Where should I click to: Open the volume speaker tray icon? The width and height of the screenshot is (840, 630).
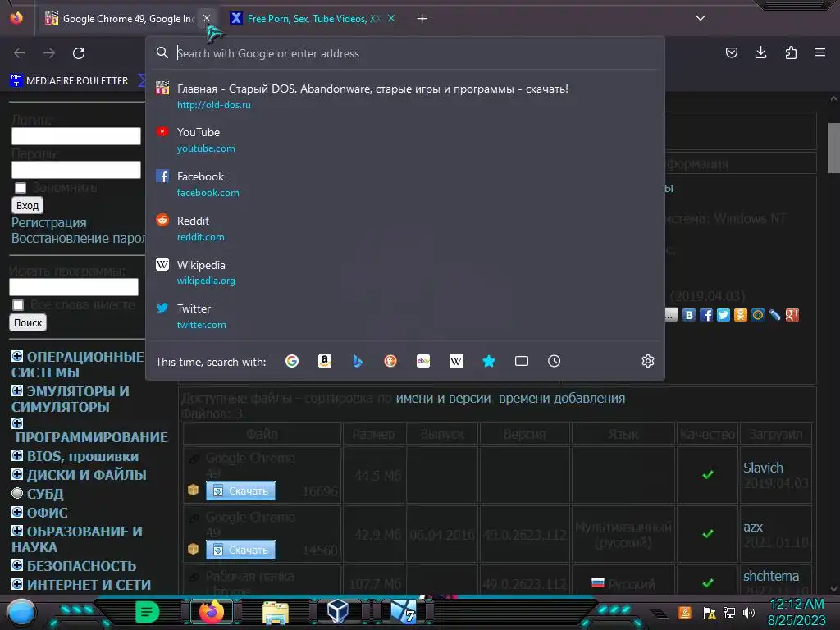748,612
